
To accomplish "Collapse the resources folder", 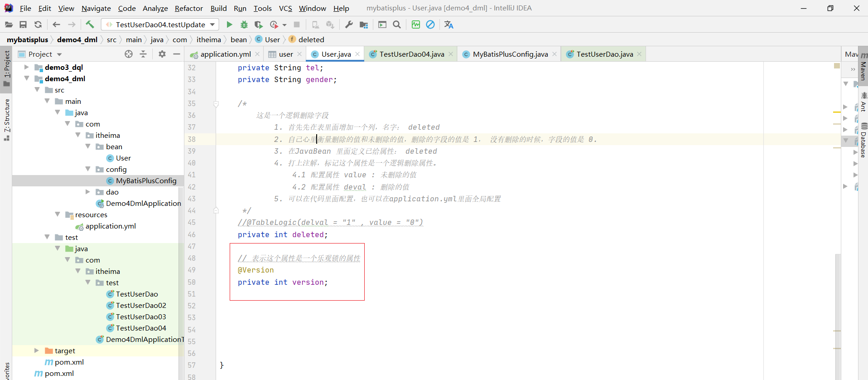I will [x=58, y=214].
